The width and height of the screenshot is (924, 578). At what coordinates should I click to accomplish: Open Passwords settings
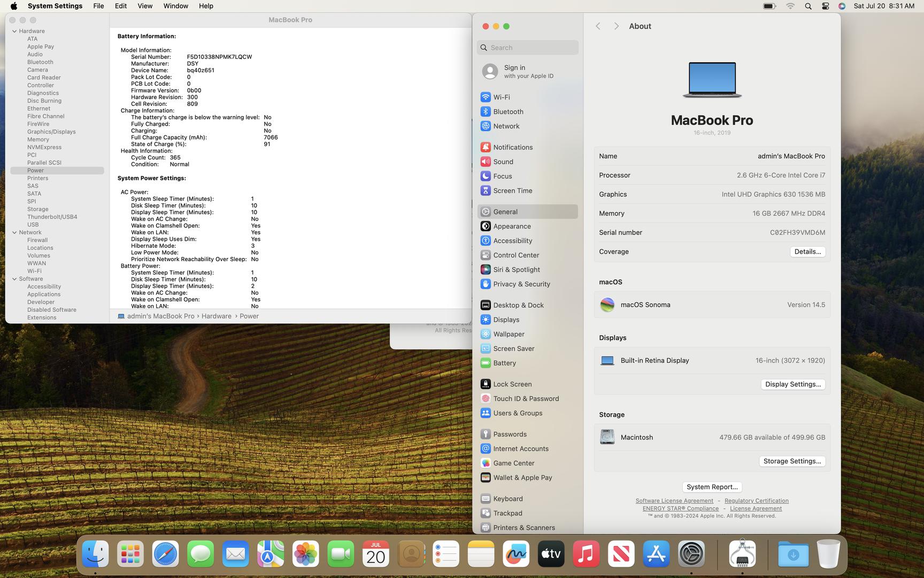point(527,434)
